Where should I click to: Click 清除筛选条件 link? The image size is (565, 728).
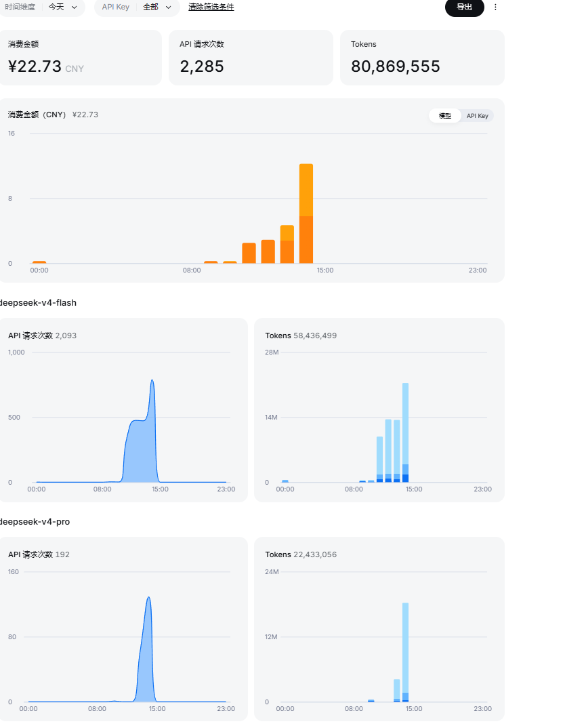[211, 7]
